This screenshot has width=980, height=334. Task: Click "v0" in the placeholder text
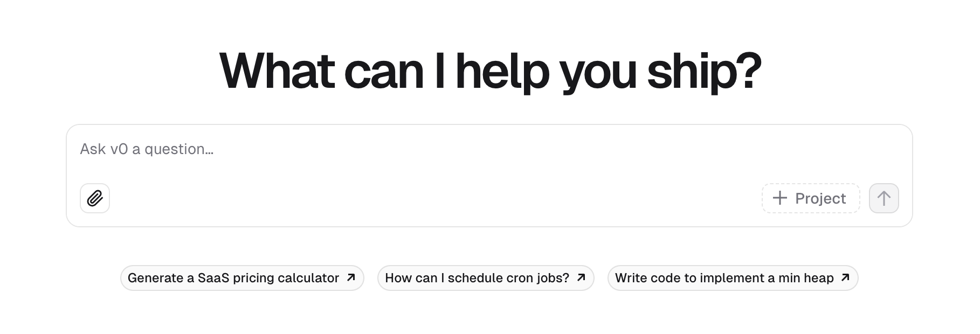119,149
